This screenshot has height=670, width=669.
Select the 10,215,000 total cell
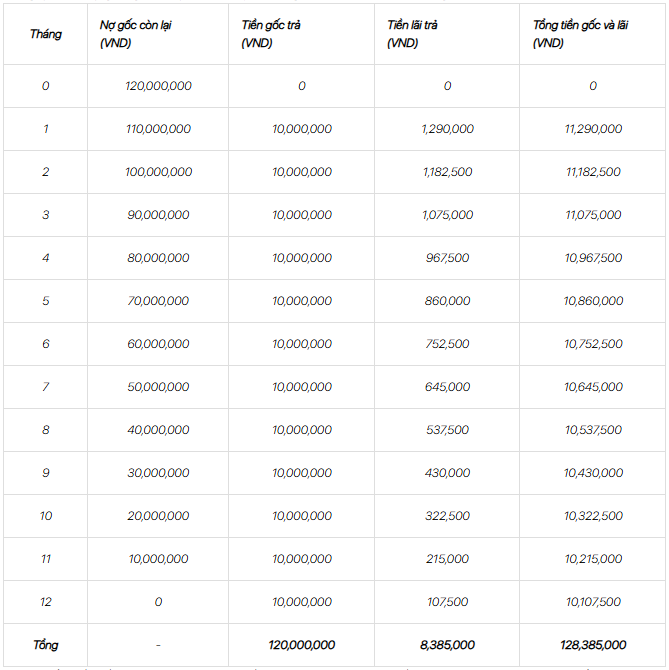(593, 559)
